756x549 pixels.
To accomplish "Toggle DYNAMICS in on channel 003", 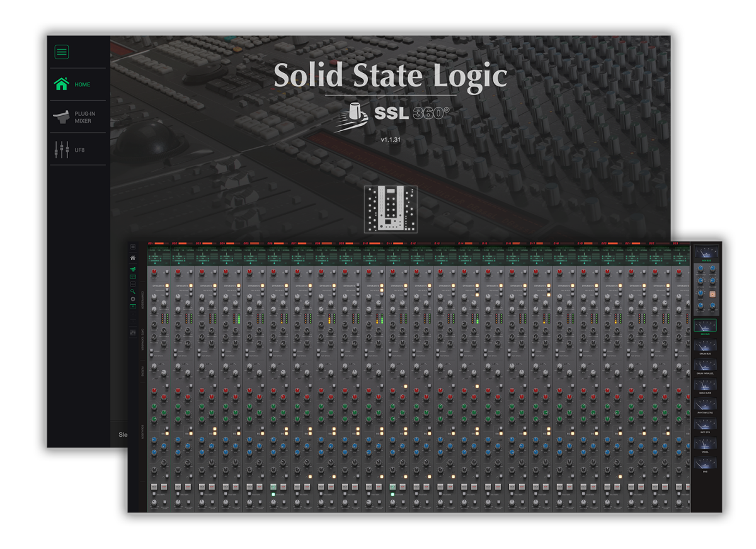I will 214,285.
